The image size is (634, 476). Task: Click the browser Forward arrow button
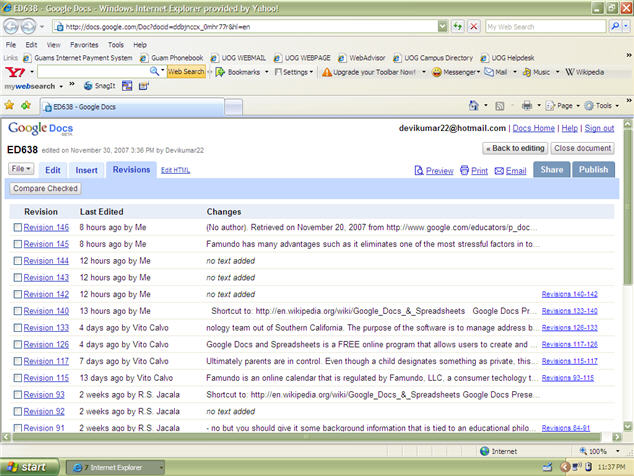(28, 27)
